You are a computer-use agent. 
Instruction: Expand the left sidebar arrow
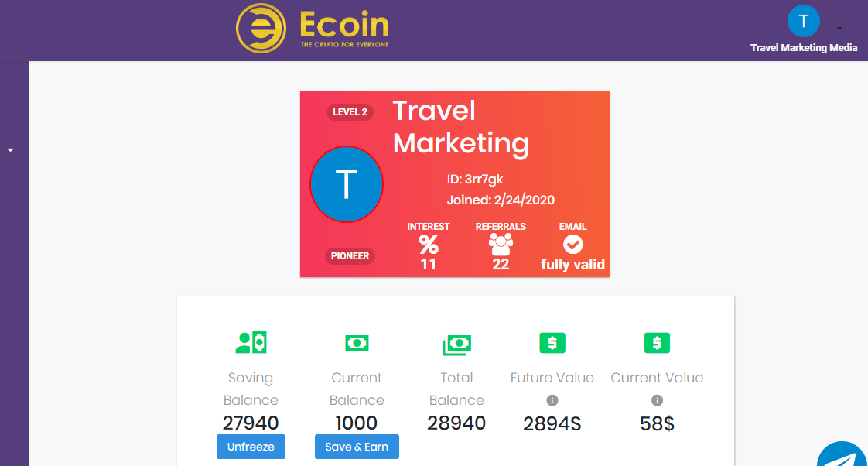[x=10, y=150]
